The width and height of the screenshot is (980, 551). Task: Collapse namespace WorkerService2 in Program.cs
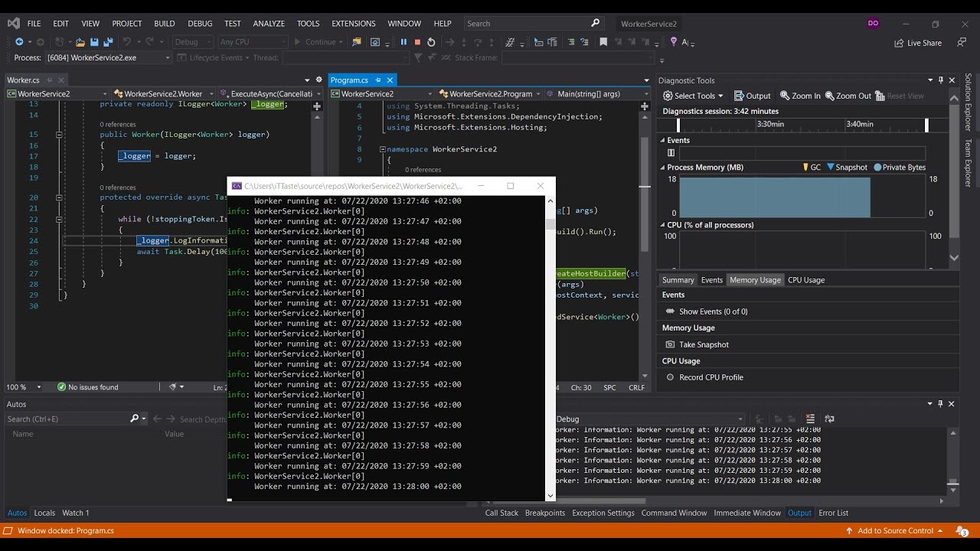click(x=383, y=149)
